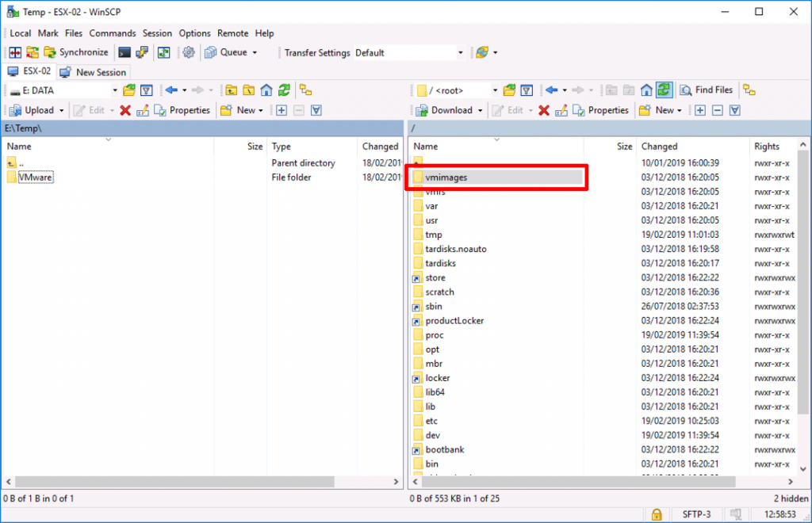Viewport: 812px width, 523px height.
Task: Open the E: DATA drive selector dropdown
Action: pyautogui.click(x=113, y=90)
